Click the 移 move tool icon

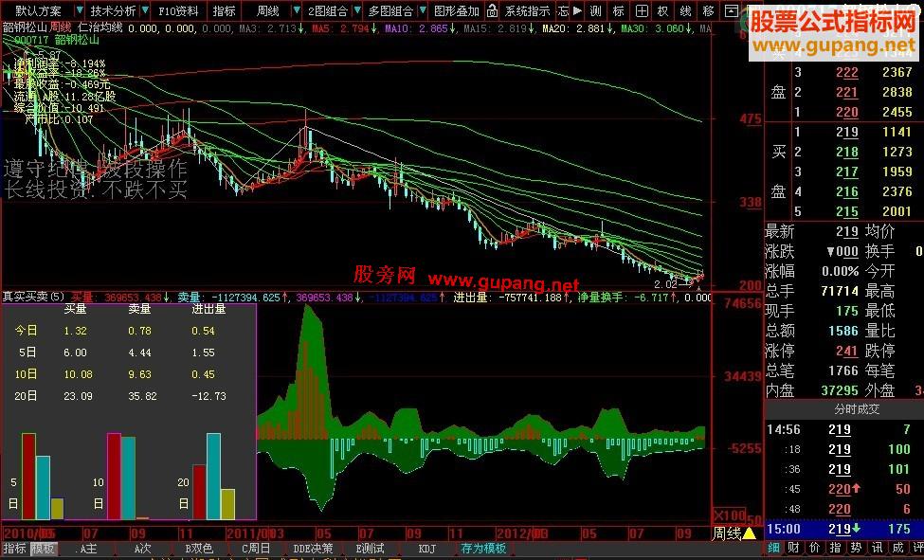point(710,11)
